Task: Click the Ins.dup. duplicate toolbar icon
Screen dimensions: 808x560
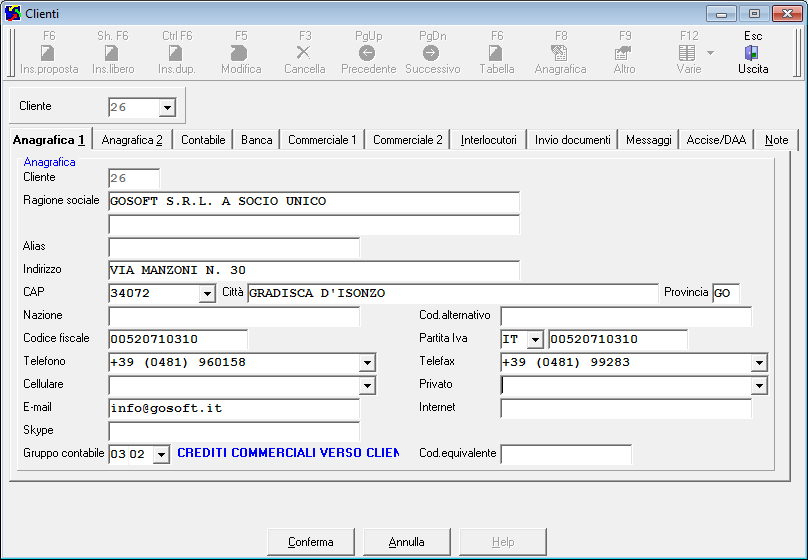Action: tap(175, 53)
